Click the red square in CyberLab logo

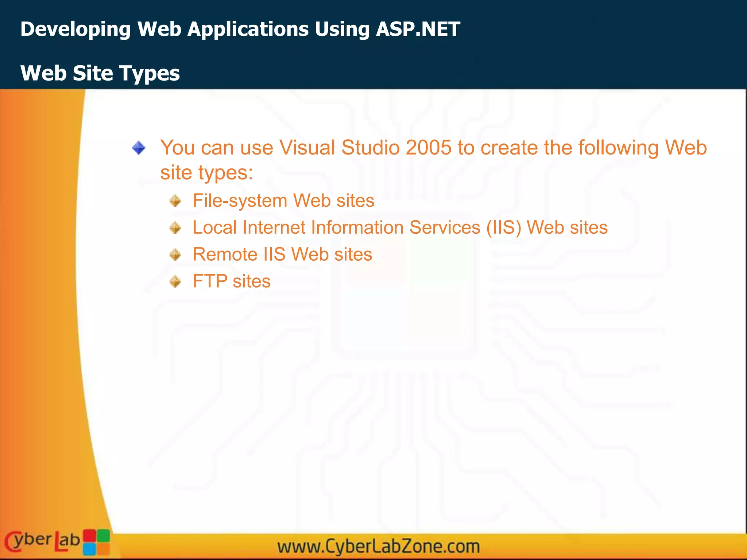point(89,536)
